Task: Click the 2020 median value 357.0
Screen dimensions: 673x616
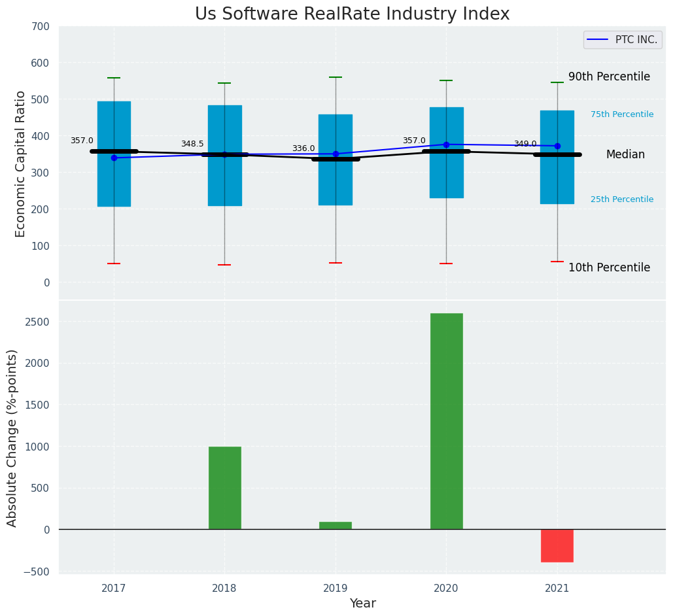Action: click(x=414, y=141)
